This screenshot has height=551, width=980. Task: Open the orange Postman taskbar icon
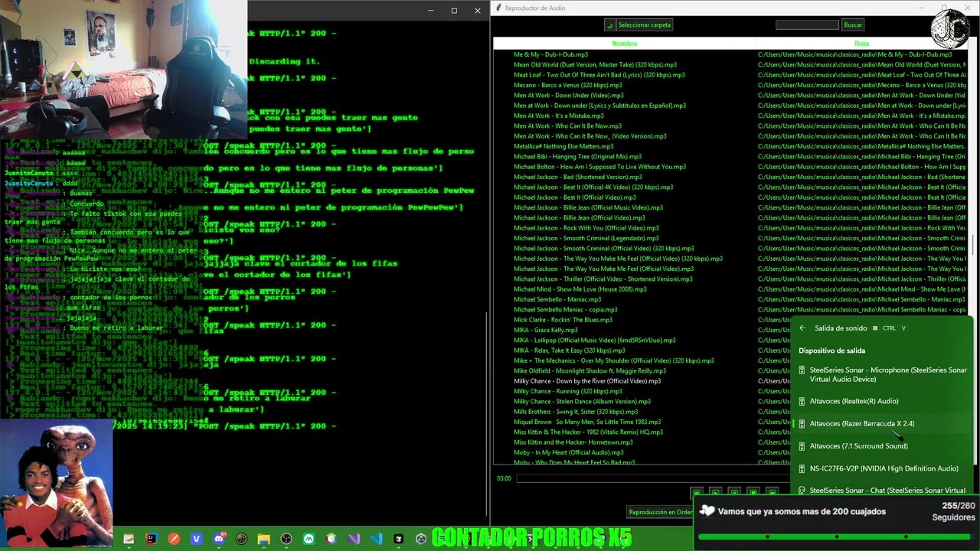tap(174, 539)
